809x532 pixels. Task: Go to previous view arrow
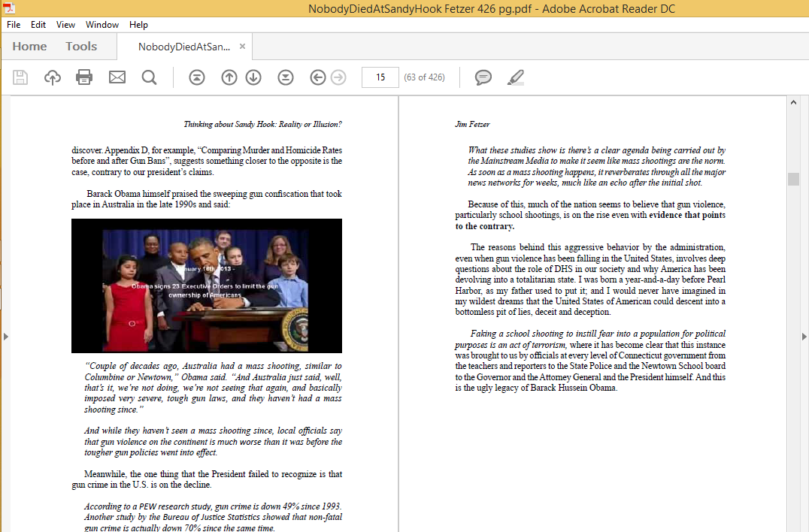click(x=318, y=77)
